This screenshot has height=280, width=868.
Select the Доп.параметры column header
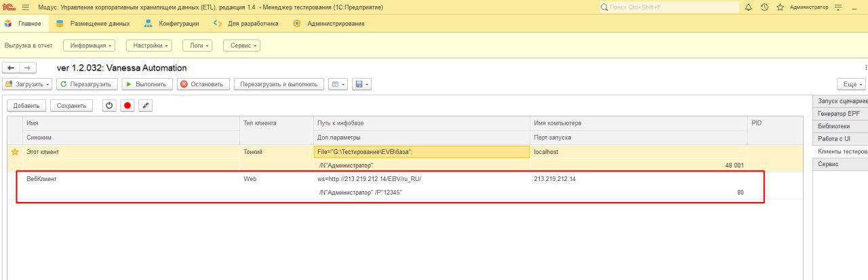pos(422,137)
